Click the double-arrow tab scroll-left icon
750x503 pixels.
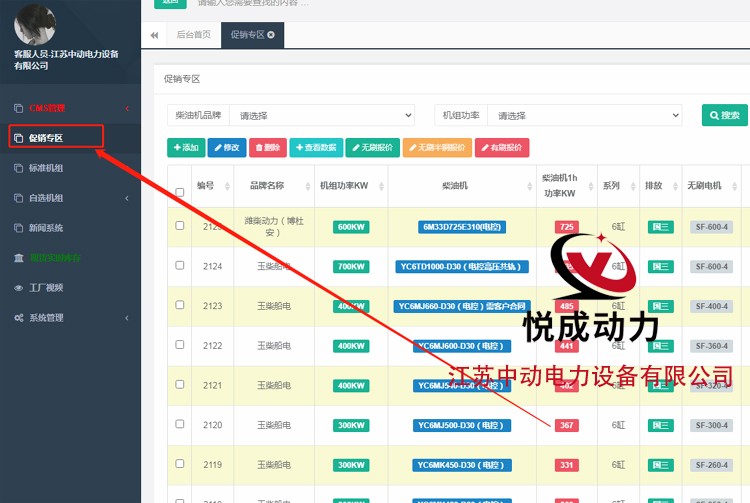(155, 35)
